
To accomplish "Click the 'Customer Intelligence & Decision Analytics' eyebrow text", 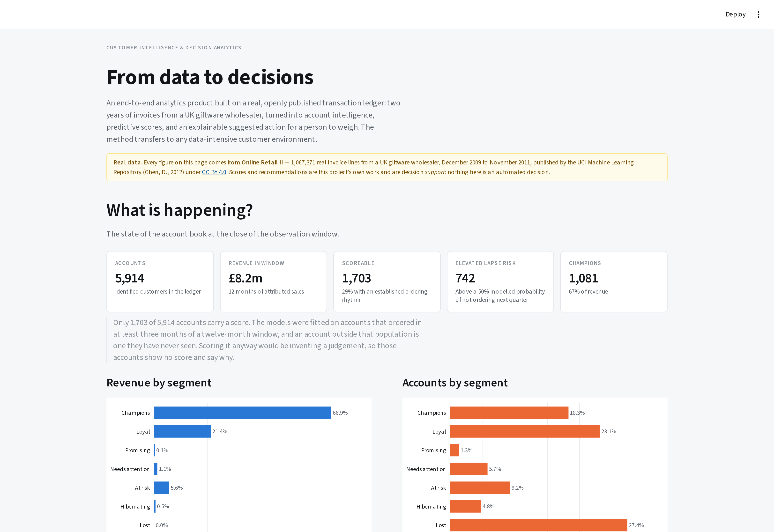I will 174,48.
